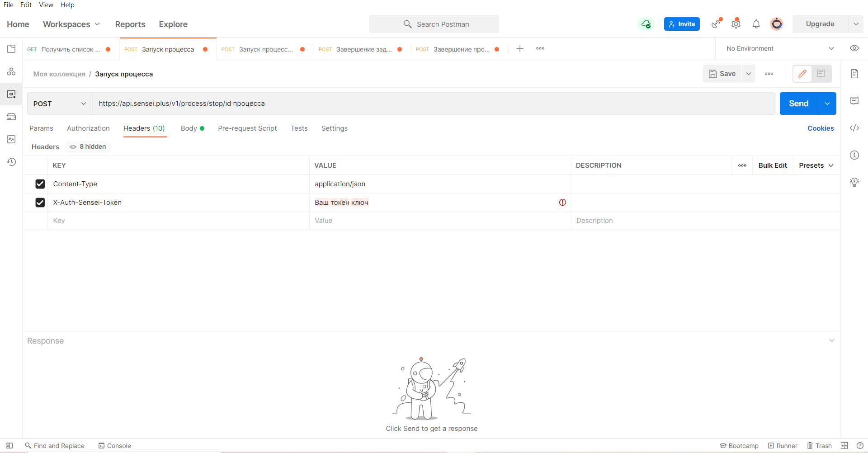This screenshot has height=453, width=868.
Task: Open help icon in status bar
Action: coord(860,445)
